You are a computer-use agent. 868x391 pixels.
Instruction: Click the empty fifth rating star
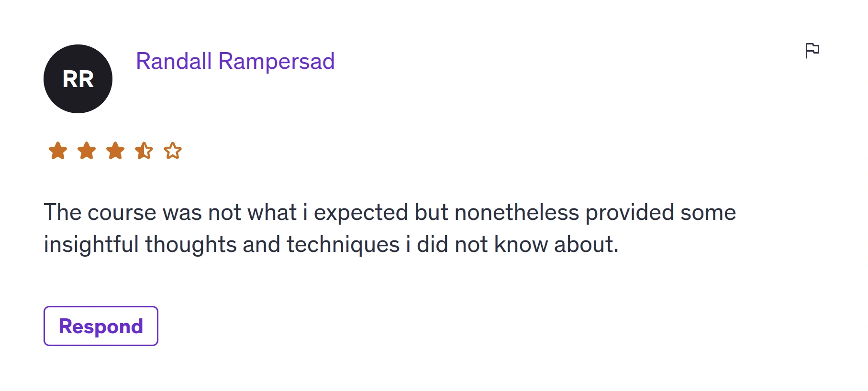coord(173,151)
